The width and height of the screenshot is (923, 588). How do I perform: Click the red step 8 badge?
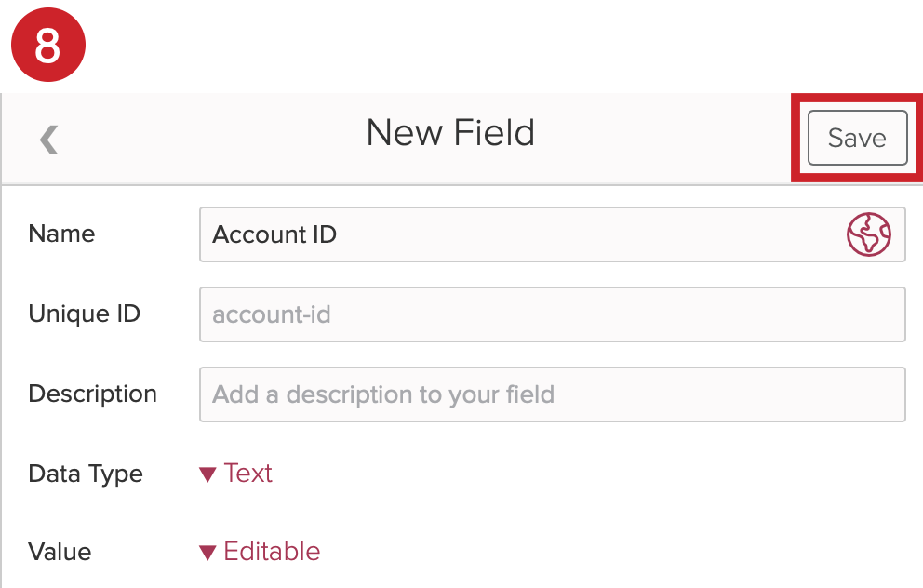tap(48, 45)
